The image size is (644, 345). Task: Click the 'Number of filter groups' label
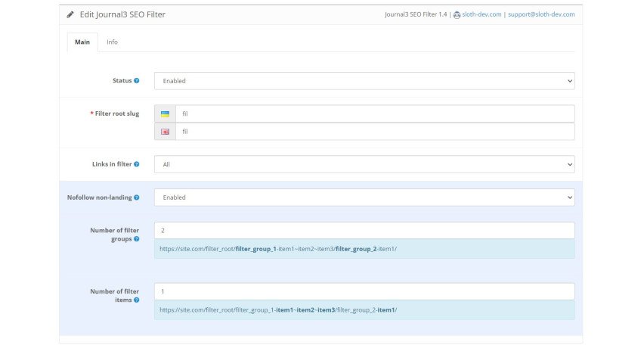tap(115, 235)
